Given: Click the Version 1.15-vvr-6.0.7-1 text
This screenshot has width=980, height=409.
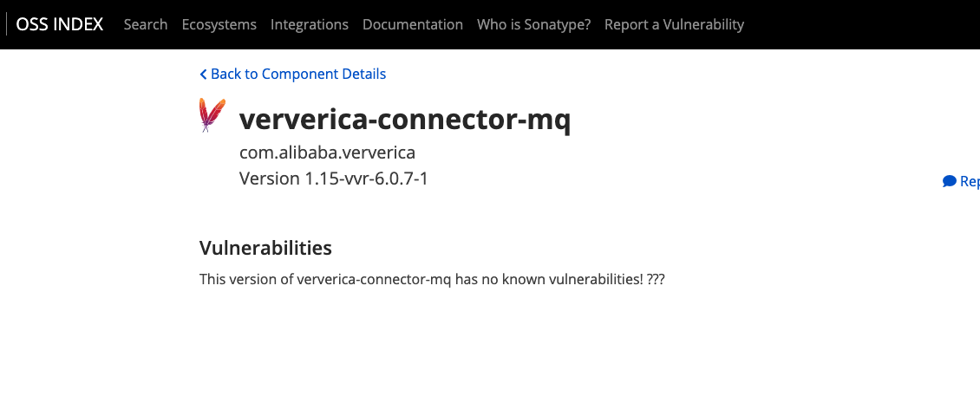Looking at the screenshot, I should 334,179.
